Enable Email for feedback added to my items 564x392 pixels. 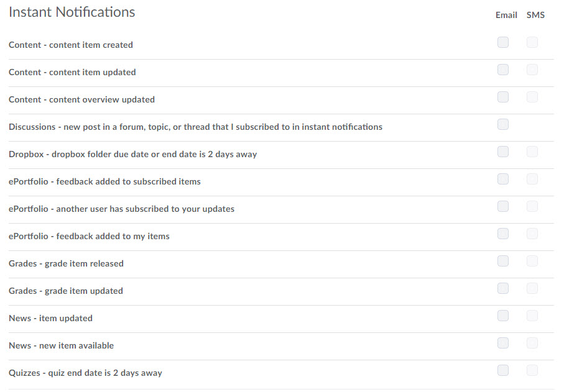[x=503, y=234]
